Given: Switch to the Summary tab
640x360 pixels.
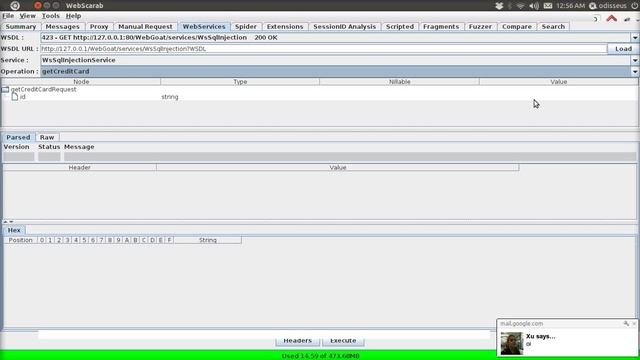Looking at the screenshot, I should (x=21, y=27).
